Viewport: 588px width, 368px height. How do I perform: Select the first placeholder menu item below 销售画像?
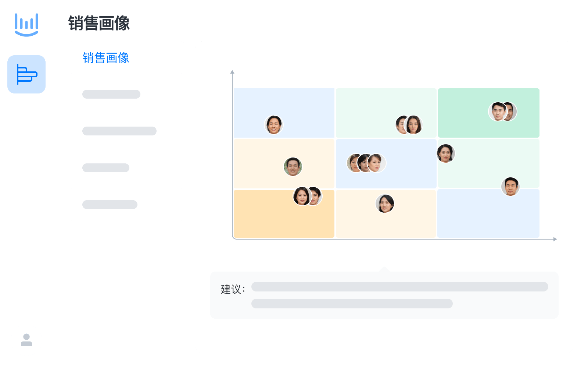pyautogui.click(x=111, y=94)
